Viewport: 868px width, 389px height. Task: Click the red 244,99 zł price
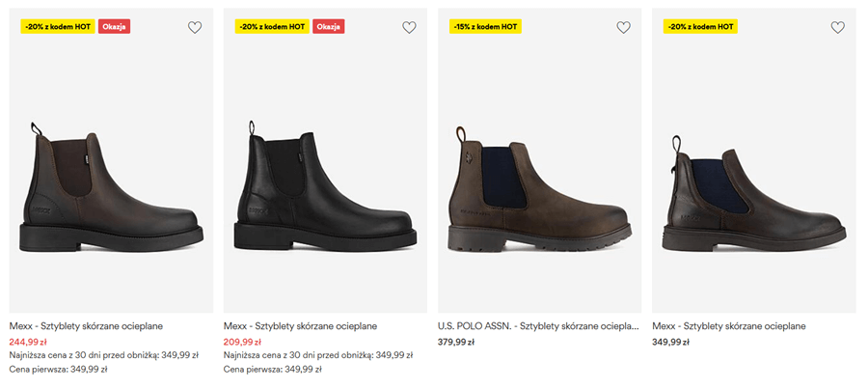point(29,342)
